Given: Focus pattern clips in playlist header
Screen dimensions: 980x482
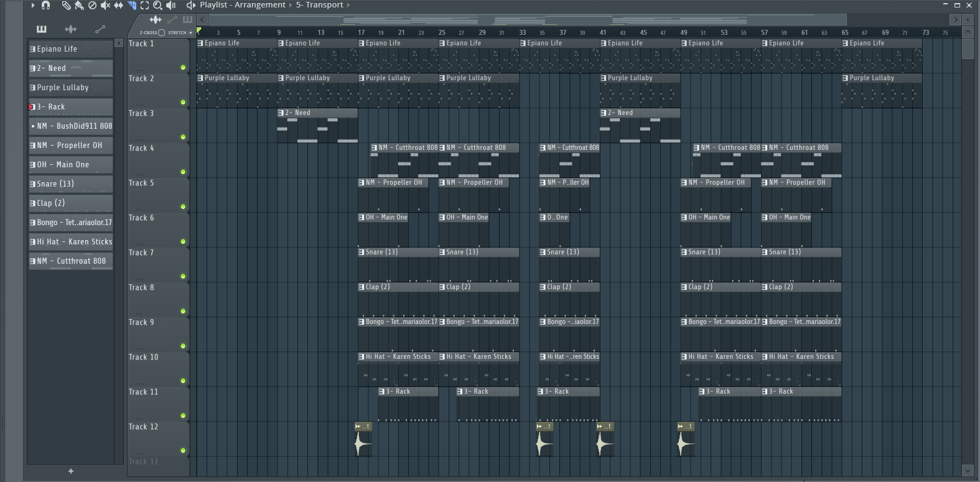Looking at the screenshot, I should (187, 20).
